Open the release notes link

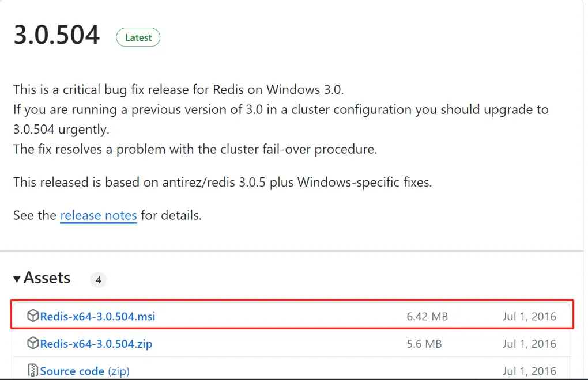[98, 216]
